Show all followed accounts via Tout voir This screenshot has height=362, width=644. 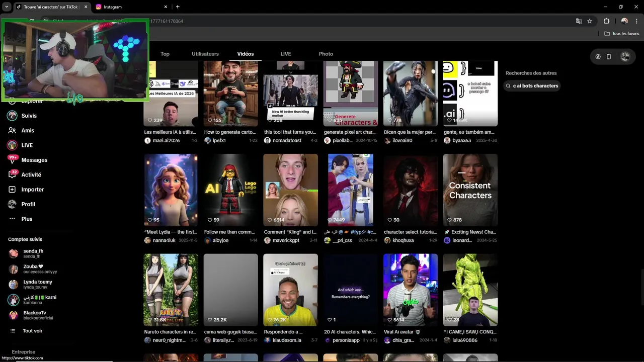(32, 331)
